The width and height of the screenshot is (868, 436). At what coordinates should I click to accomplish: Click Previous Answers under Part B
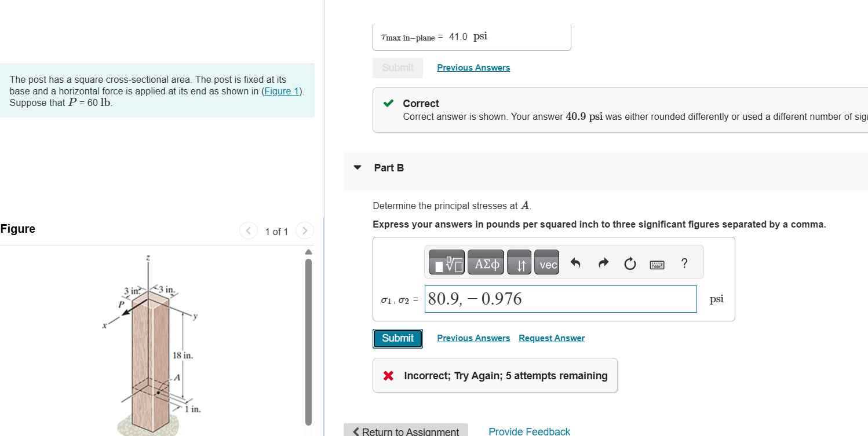(473, 338)
